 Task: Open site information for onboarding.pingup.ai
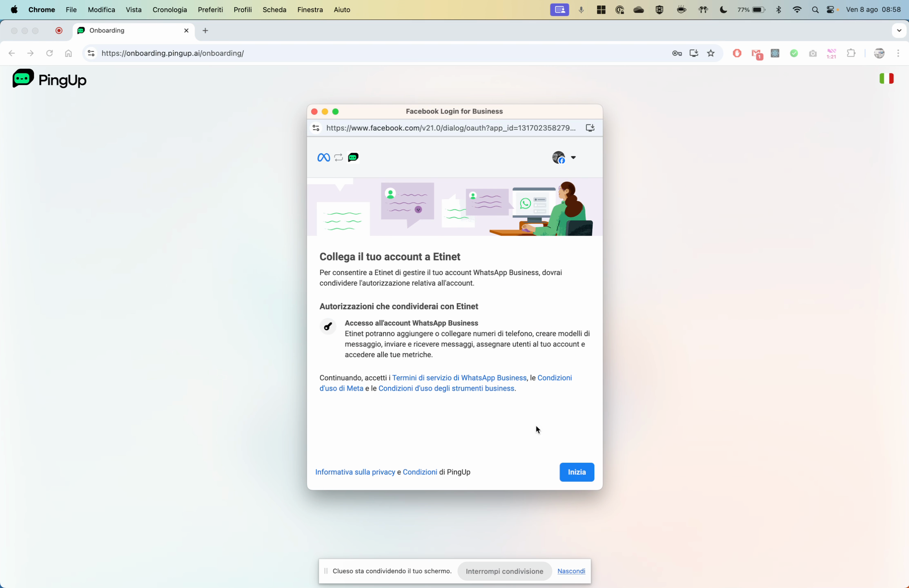(91, 53)
